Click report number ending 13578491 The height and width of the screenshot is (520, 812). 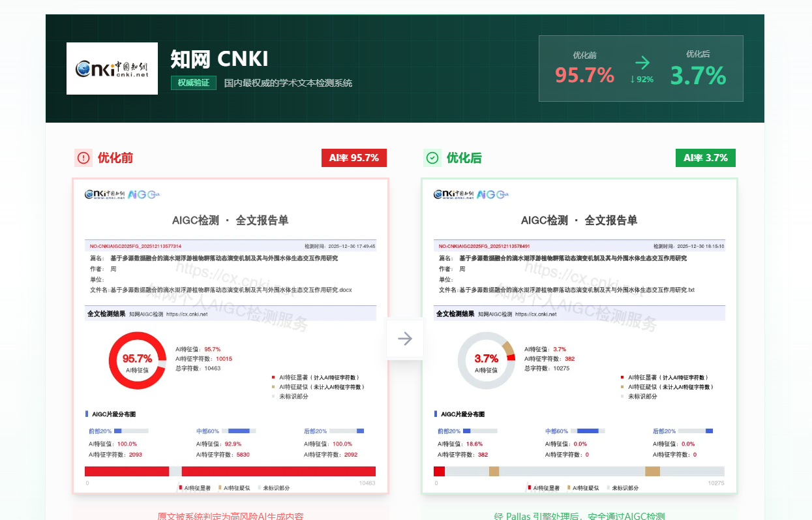click(485, 247)
